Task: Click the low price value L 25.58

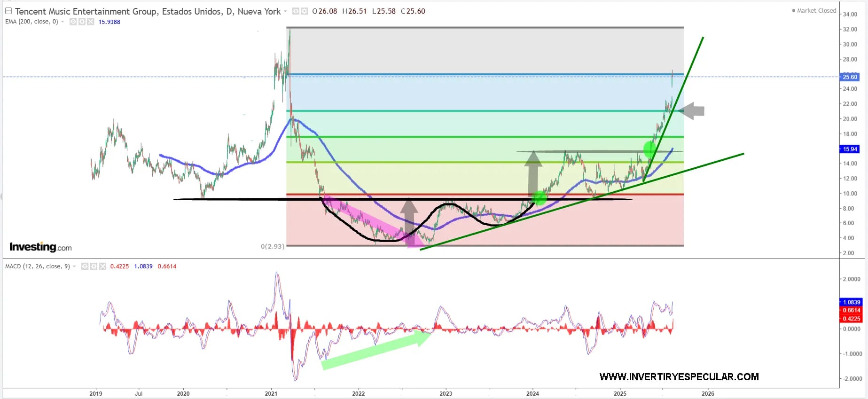Action: pos(383,11)
